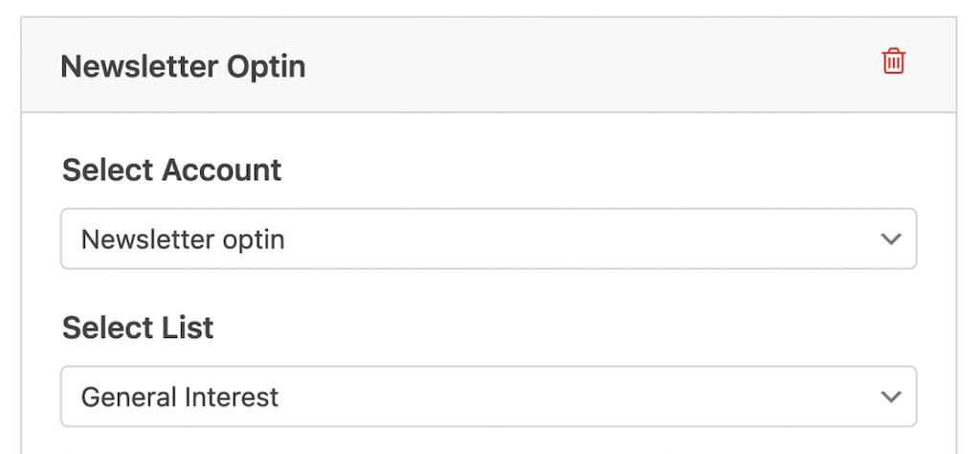The width and height of the screenshot is (980, 454).
Task: Open the Select List dropdown
Action: [x=488, y=396]
